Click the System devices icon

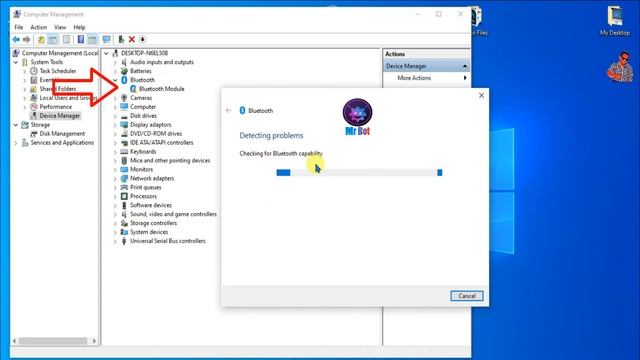pos(124,232)
